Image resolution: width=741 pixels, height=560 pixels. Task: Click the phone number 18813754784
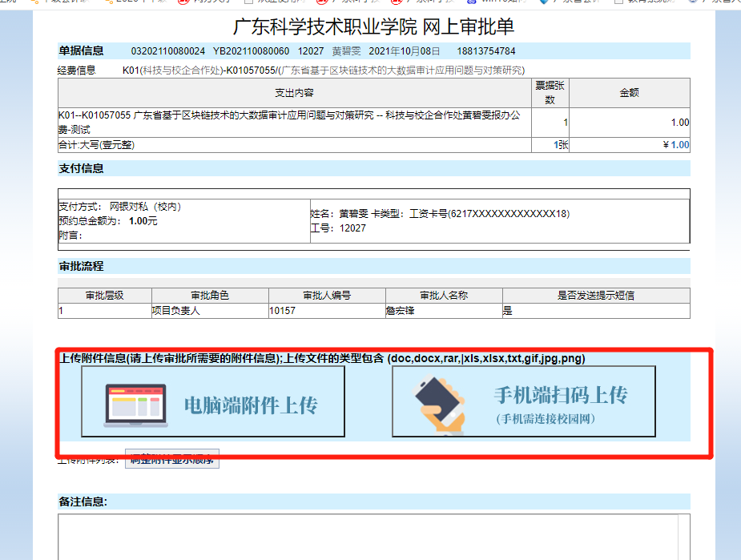(485, 51)
